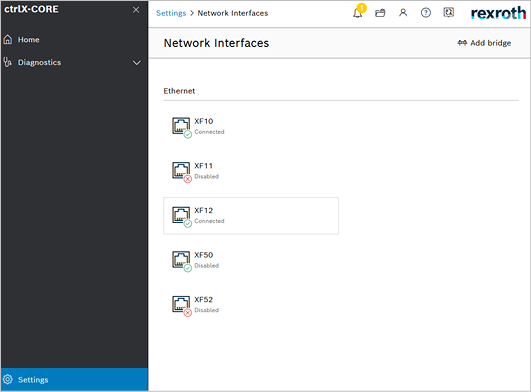Click the Connected status under XF10
Image resolution: width=531 pixels, height=392 pixels.
pos(209,132)
